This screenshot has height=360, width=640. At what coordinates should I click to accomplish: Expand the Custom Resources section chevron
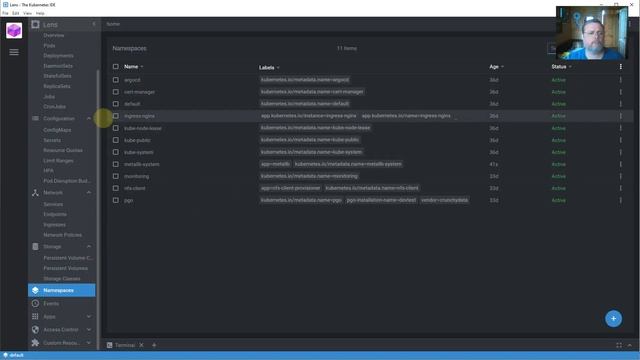[x=89, y=343]
